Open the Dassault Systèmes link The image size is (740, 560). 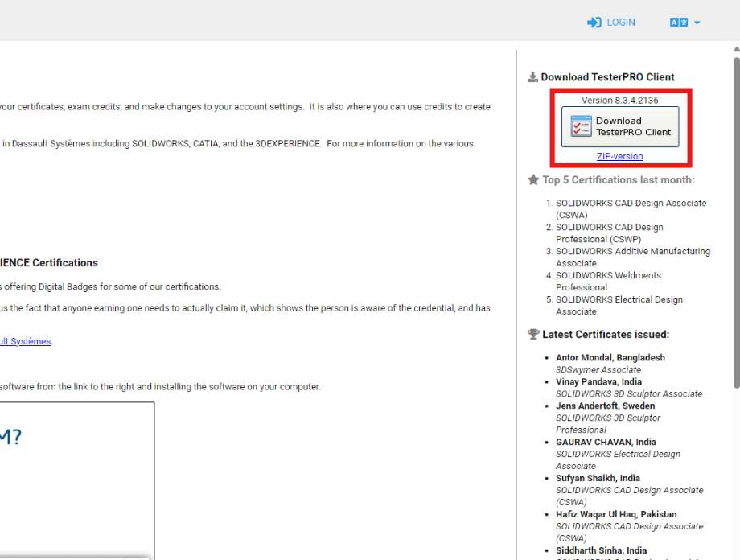[x=26, y=341]
